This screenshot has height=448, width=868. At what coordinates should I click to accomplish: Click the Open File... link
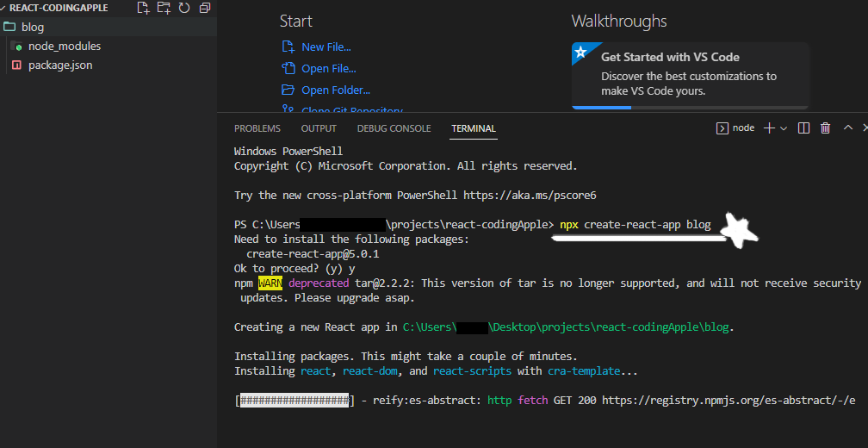[328, 69]
